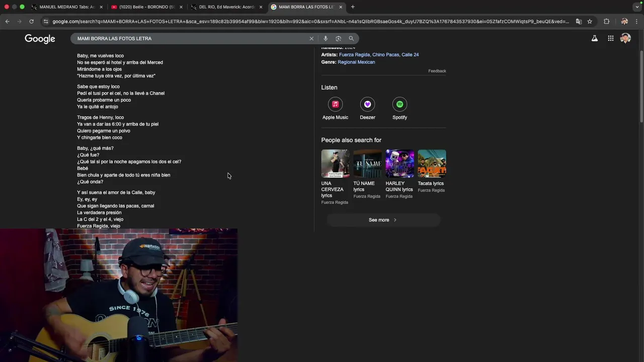This screenshot has width=644, height=362.
Task: Reload the page
Action: click(x=31, y=22)
